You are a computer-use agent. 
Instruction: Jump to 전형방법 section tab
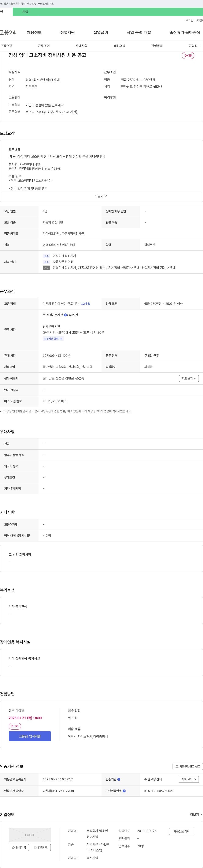157,46
